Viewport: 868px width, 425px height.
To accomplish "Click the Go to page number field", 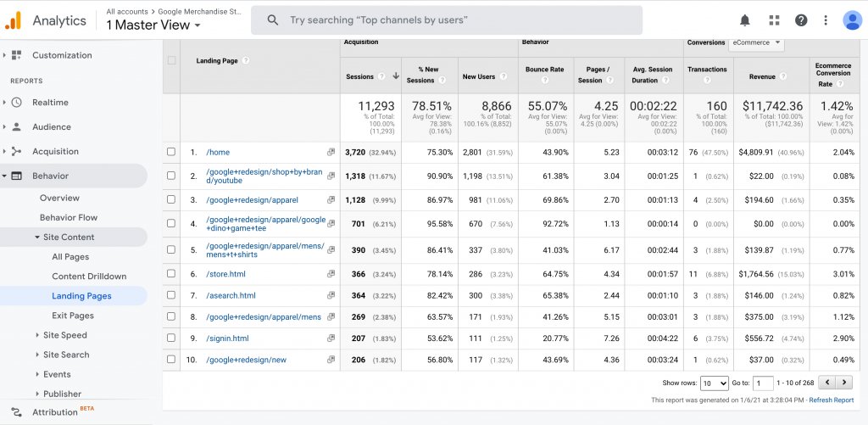I will click(764, 383).
